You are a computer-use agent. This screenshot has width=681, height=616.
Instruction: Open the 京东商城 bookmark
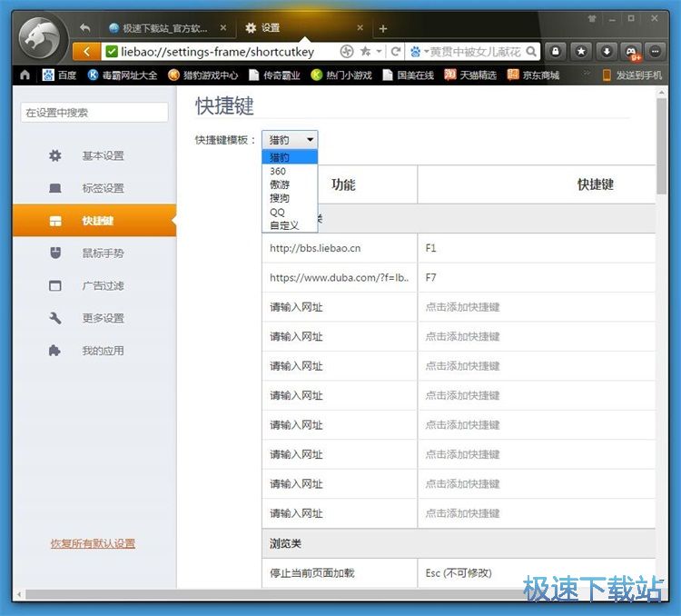533,75
